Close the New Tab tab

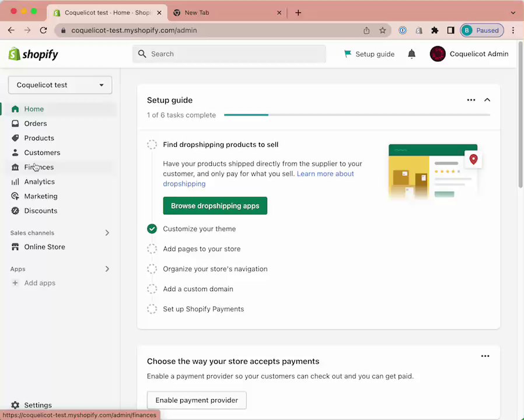click(279, 13)
